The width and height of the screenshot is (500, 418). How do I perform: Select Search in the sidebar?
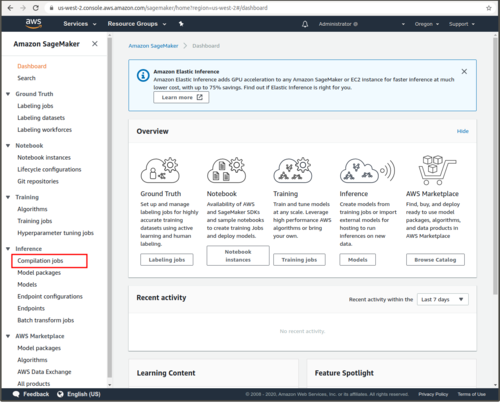coord(26,78)
